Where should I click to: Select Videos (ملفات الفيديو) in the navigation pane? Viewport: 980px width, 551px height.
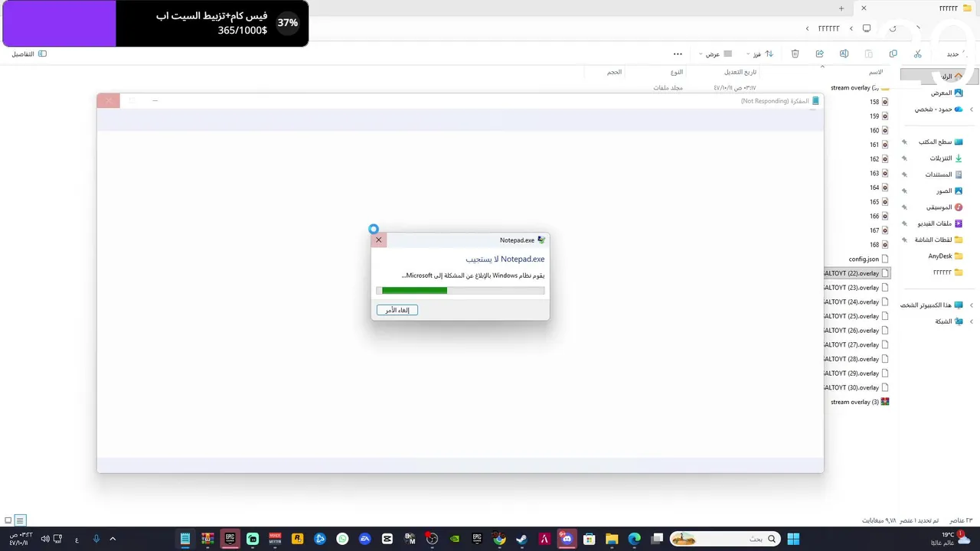[940, 223]
